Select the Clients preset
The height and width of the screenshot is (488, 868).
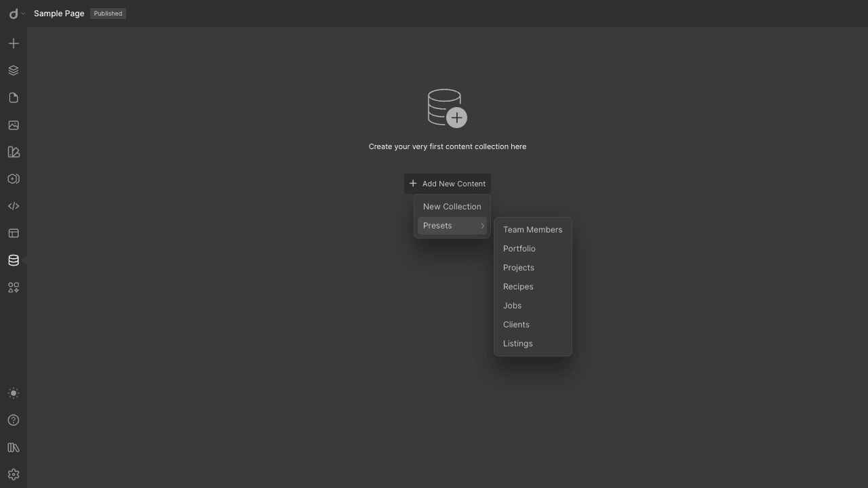[533, 325]
